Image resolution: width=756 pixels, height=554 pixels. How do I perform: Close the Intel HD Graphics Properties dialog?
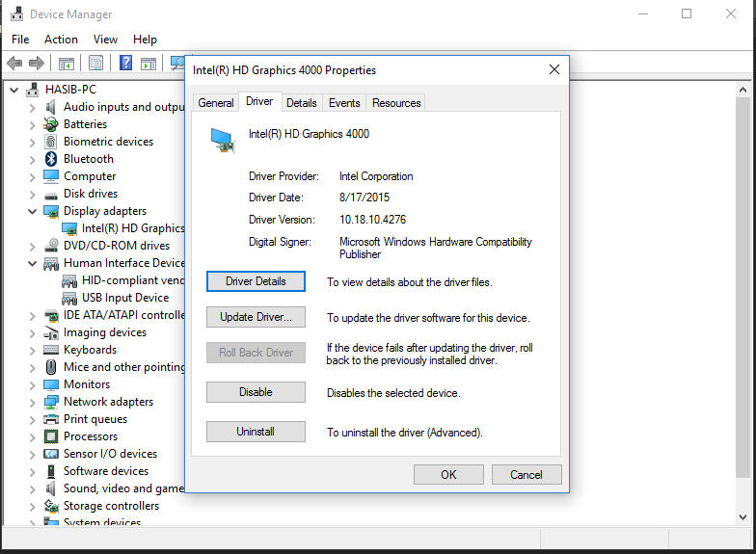click(554, 69)
